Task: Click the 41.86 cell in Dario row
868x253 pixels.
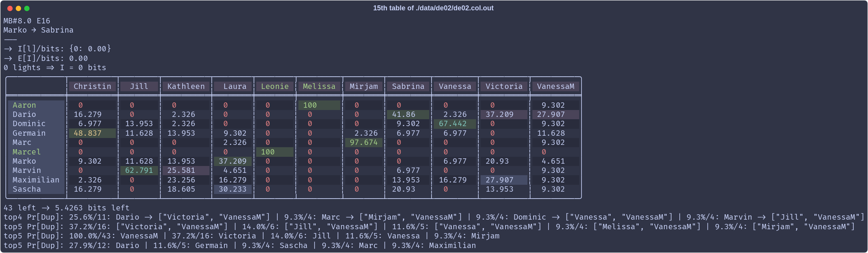Action: pyautogui.click(x=408, y=114)
